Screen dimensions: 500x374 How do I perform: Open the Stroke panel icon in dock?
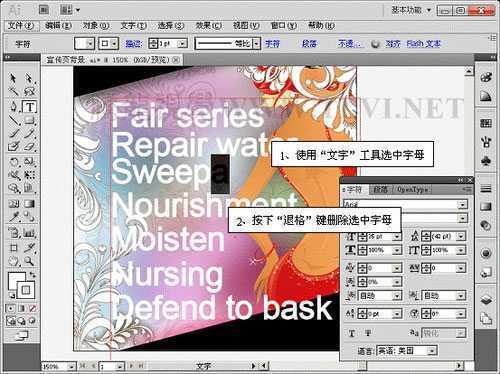pos(486,189)
